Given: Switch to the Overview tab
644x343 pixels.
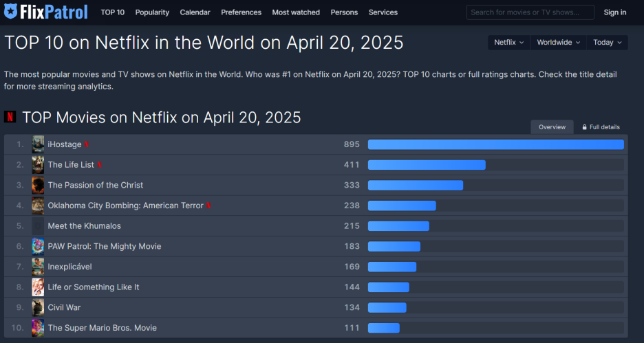Looking at the screenshot, I should pyautogui.click(x=552, y=127).
